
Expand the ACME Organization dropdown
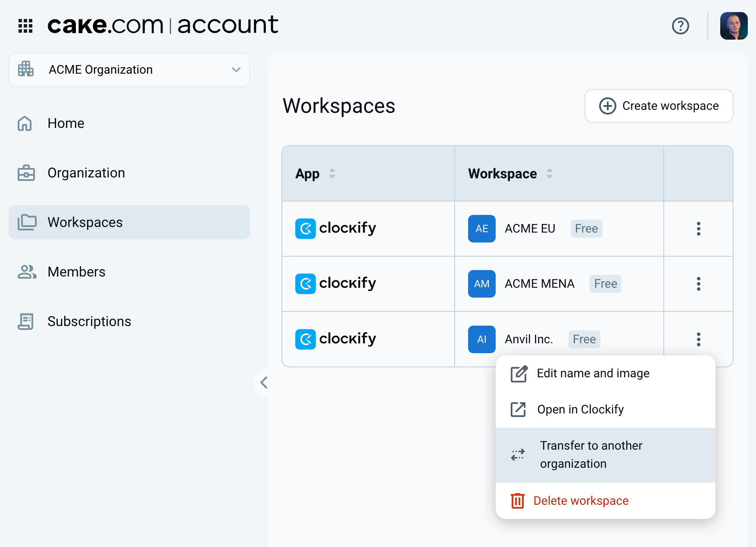click(129, 70)
